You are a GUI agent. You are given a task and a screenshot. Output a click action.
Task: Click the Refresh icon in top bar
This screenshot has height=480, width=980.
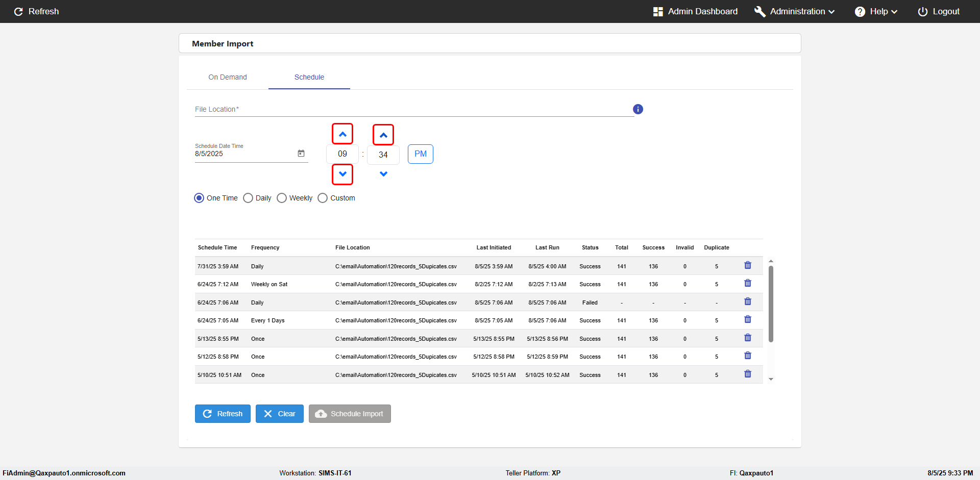(x=19, y=12)
